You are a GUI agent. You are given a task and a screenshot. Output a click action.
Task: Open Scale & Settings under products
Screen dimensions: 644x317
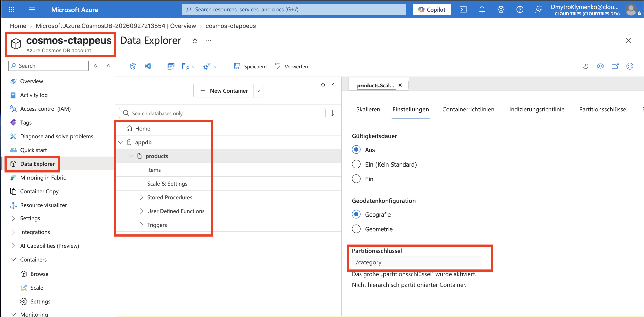[167, 183]
